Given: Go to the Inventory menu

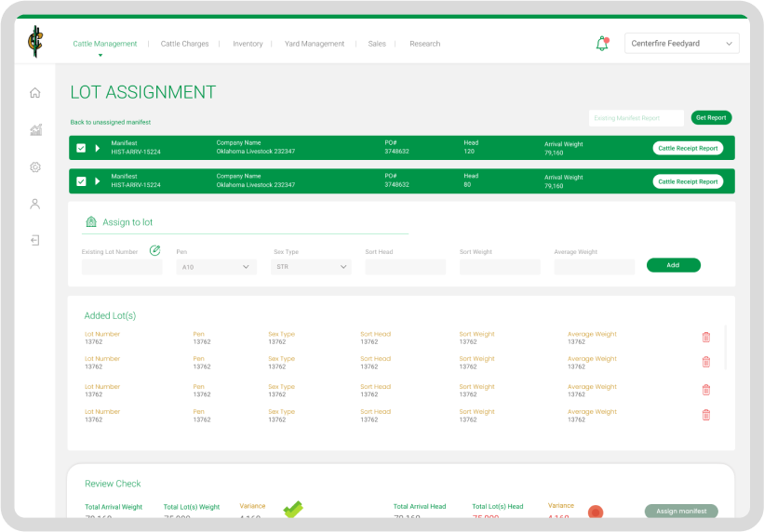Looking at the screenshot, I should (248, 44).
